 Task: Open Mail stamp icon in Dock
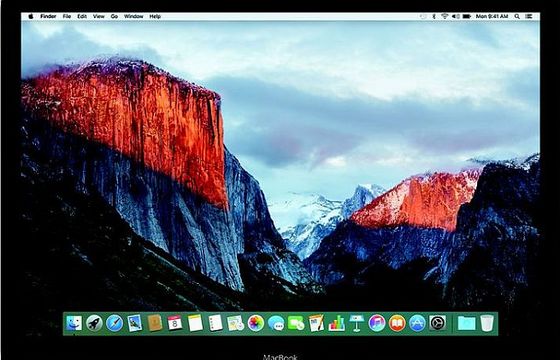coord(135,323)
